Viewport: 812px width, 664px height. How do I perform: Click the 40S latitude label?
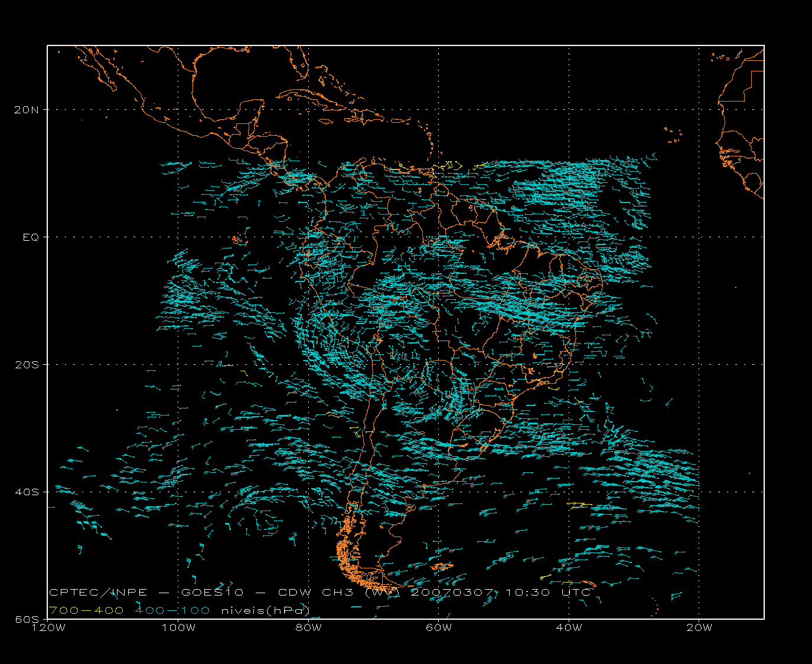[x=28, y=492]
